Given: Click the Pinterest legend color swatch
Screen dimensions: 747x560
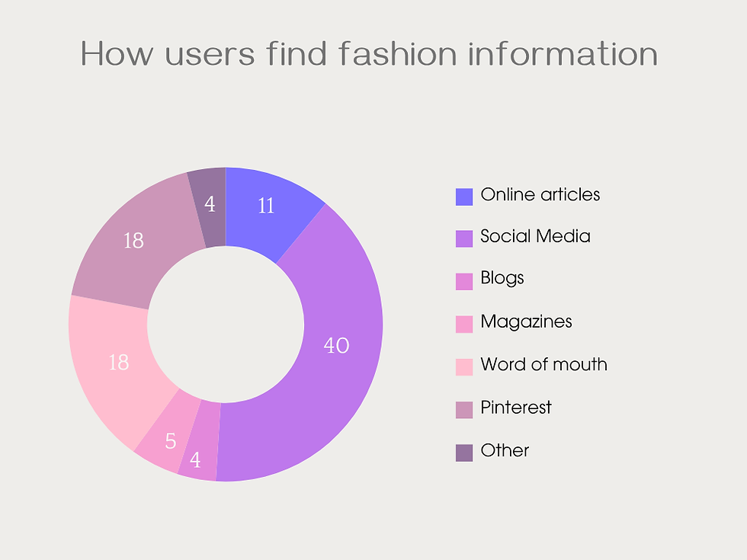Looking at the screenshot, I should (x=463, y=410).
